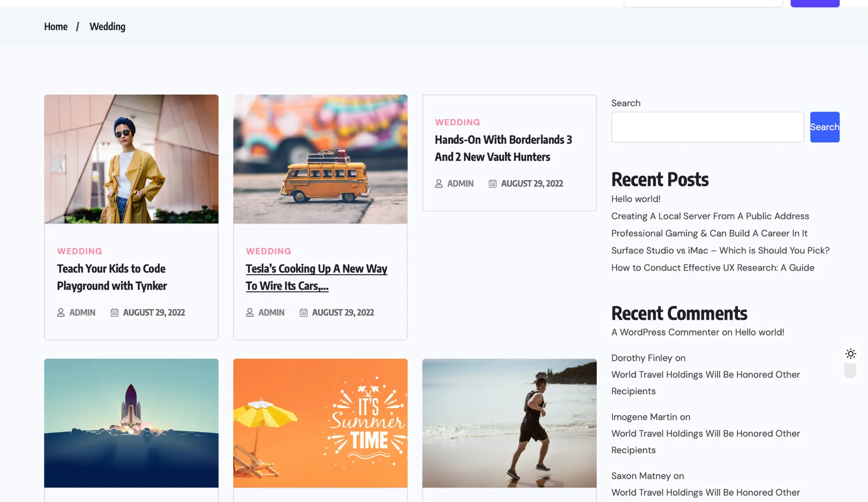Open the beach runner post image
This screenshot has height=502, width=868.
509,423
